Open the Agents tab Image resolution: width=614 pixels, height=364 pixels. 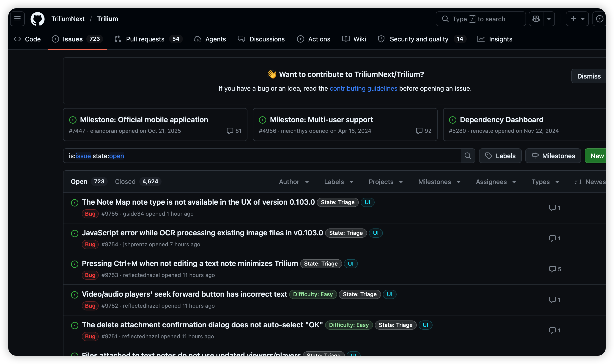coord(210,39)
